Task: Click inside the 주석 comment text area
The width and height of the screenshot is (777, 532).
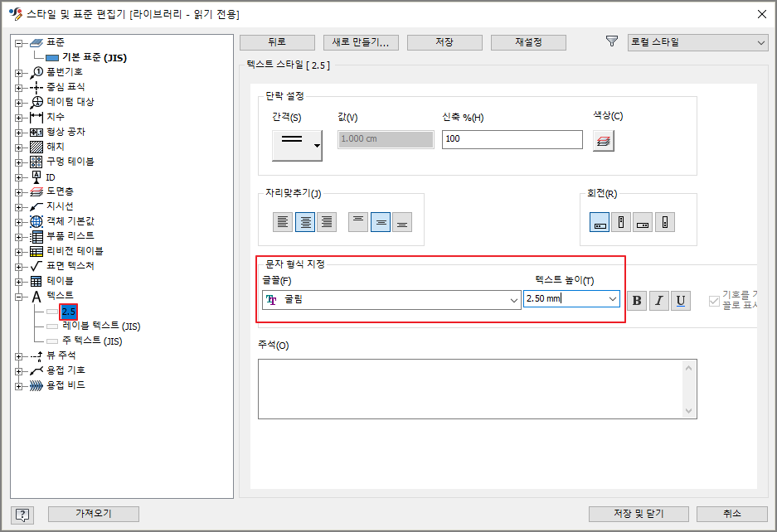Action: pos(477,389)
